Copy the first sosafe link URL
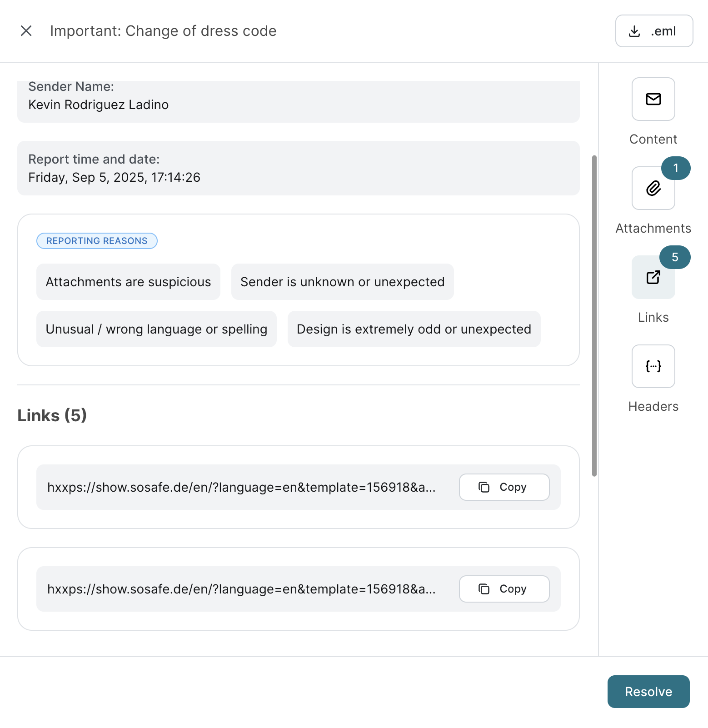Viewport: 708px width, 728px height. 504,487
